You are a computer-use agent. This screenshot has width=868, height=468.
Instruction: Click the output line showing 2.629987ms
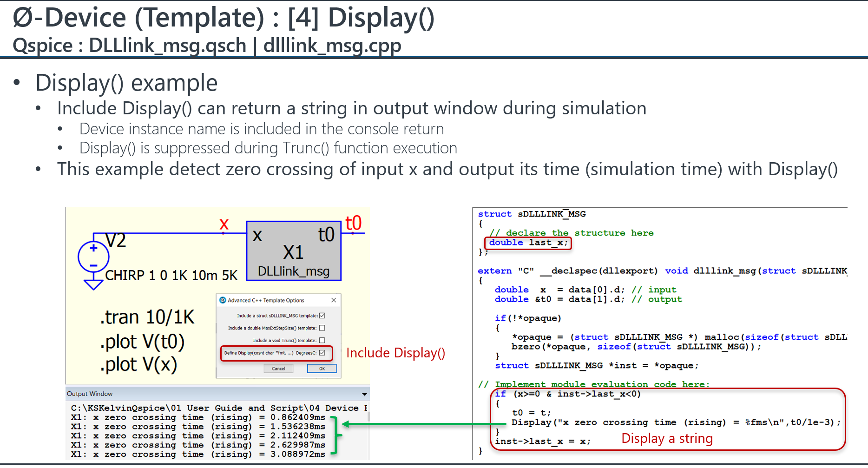pos(198,445)
